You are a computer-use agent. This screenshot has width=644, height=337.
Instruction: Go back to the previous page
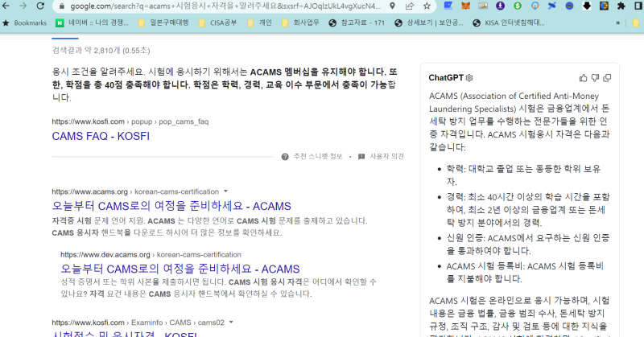[x=6, y=6]
